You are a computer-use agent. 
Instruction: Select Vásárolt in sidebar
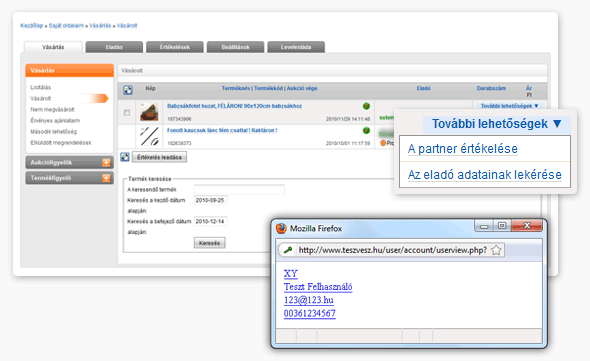[41, 98]
